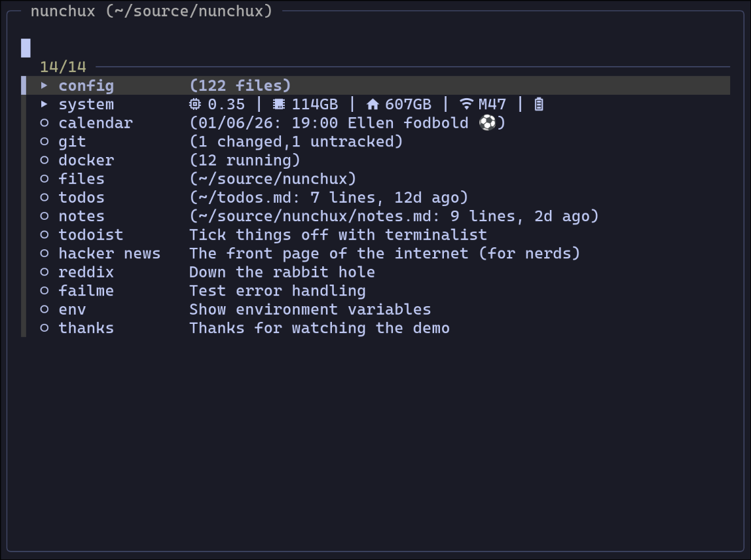The height and width of the screenshot is (560, 751).
Task: Click the memory chip icon near 114GB
Action: coord(279,104)
